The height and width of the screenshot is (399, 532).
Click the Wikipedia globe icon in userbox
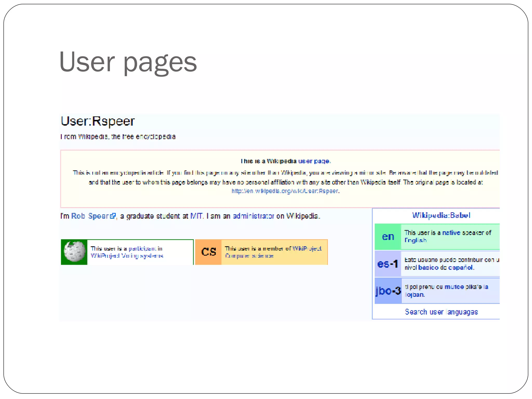(x=75, y=252)
